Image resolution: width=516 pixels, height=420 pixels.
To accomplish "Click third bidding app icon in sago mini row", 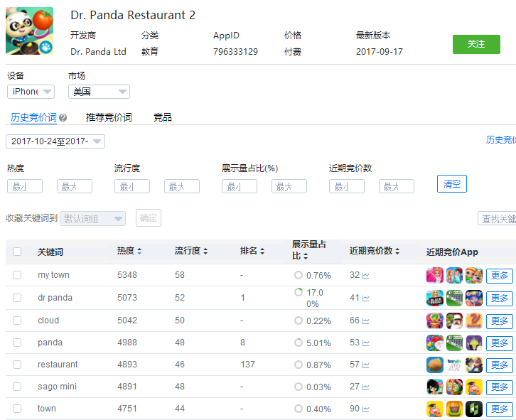I will click(474, 387).
